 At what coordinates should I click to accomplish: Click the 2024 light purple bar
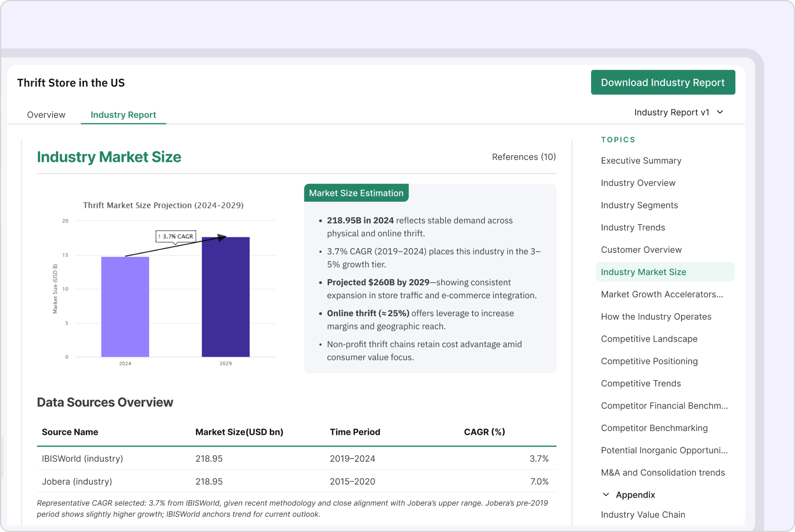(125, 307)
